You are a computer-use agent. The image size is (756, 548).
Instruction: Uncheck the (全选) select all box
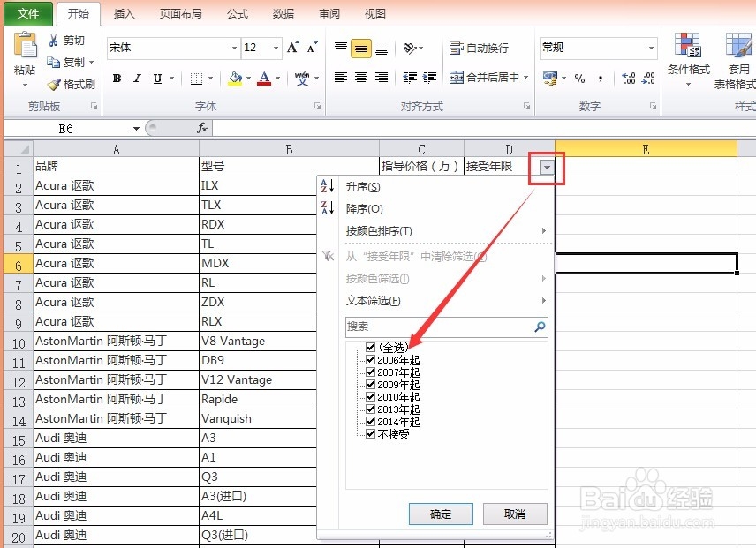[x=369, y=347]
